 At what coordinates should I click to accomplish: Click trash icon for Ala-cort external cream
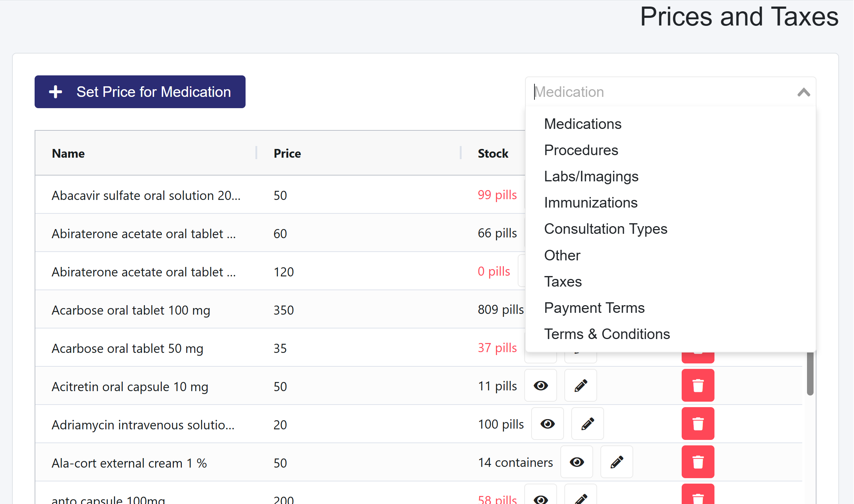click(698, 462)
